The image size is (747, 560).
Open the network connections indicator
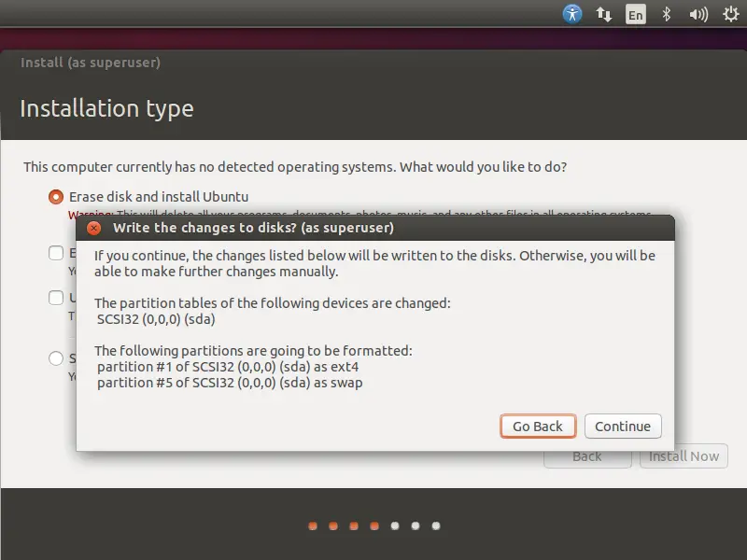[603, 14]
